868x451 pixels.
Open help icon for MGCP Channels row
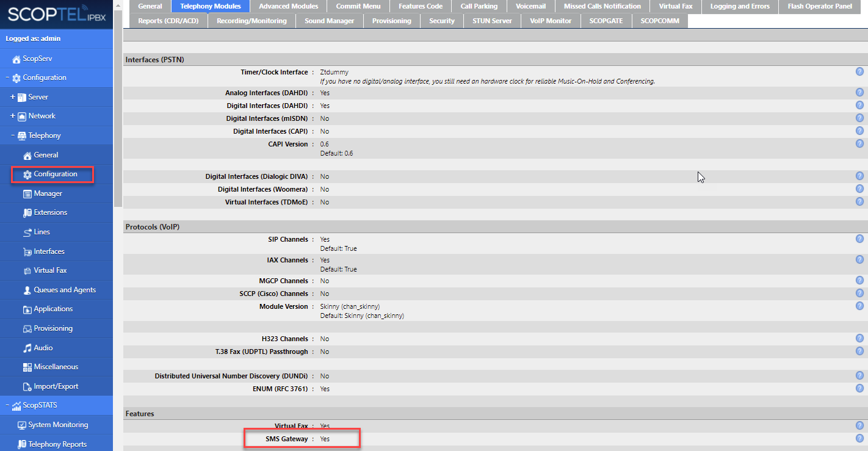point(859,280)
